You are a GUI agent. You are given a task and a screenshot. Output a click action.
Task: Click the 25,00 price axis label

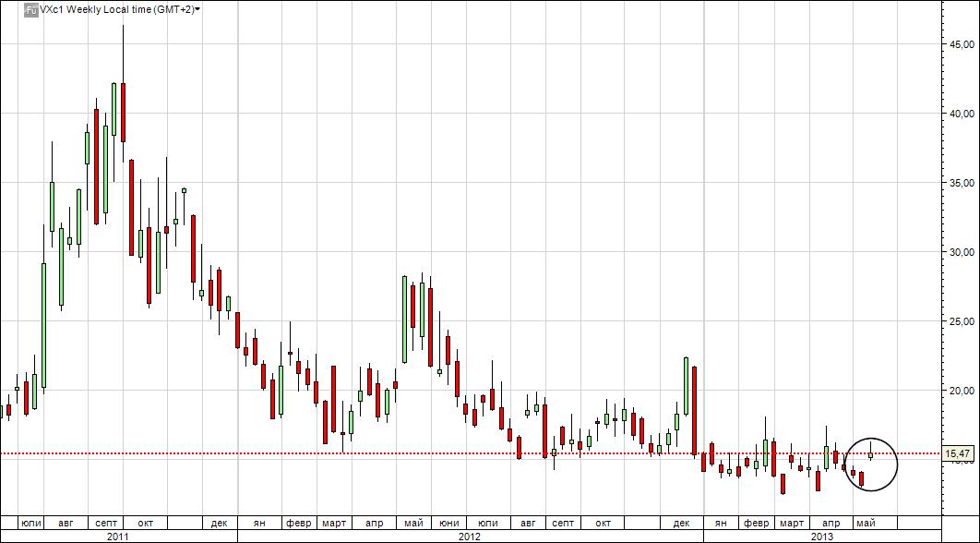962,321
